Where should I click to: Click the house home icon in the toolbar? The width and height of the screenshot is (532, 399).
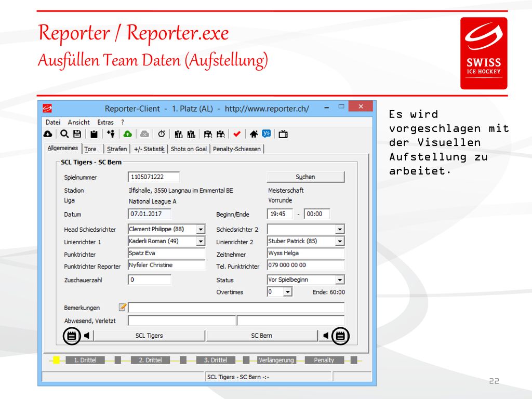[x=254, y=135]
